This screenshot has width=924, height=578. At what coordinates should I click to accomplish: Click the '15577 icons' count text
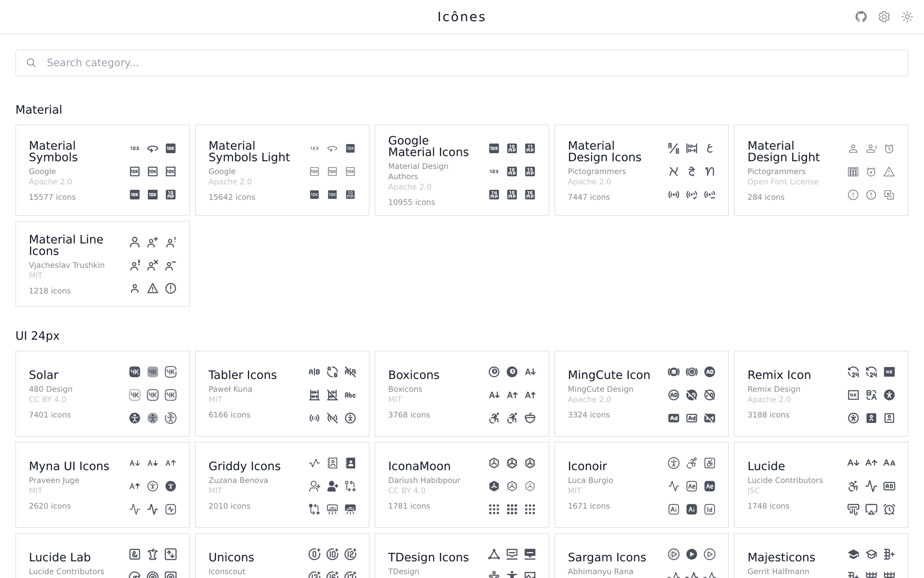tap(52, 197)
